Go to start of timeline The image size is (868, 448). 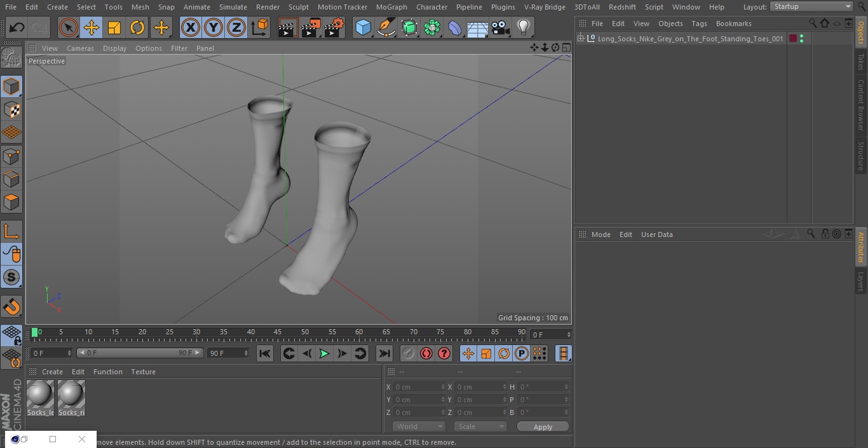pos(265,353)
